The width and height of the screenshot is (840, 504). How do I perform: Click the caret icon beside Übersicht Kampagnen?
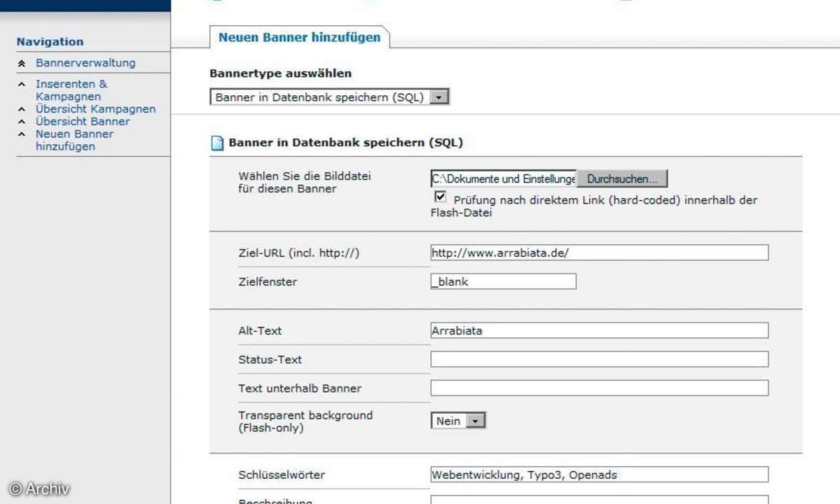(x=22, y=110)
